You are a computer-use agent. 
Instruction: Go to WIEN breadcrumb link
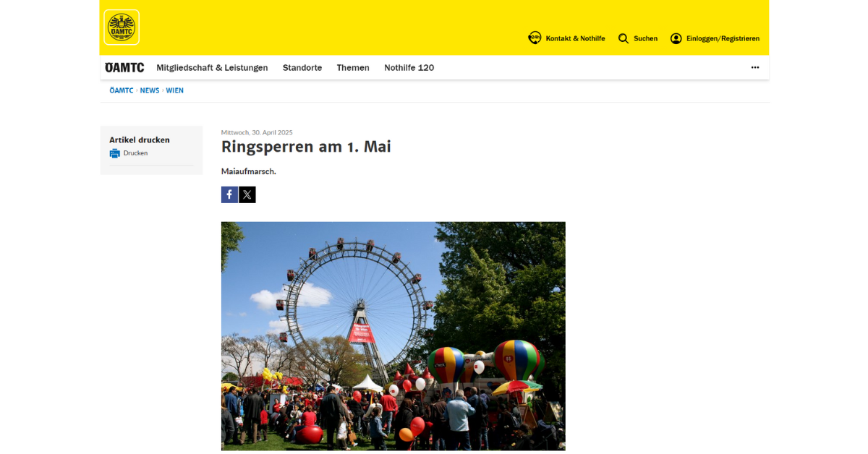[x=175, y=90]
